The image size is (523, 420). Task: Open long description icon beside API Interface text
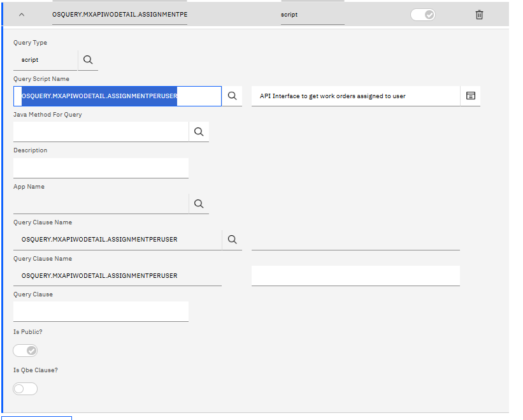[470, 96]
